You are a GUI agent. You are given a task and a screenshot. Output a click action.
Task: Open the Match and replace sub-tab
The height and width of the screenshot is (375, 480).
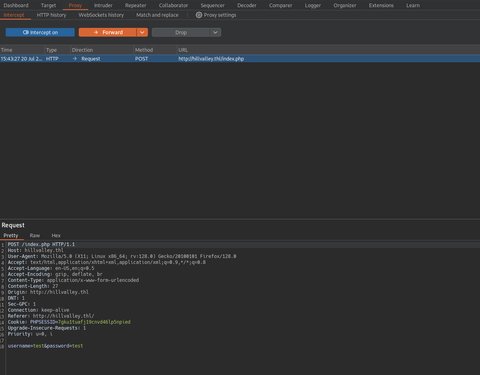click(x=157, y=15)
